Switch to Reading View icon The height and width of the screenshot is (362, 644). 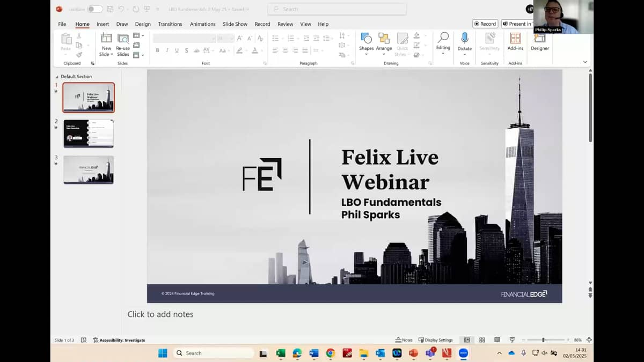497,340
